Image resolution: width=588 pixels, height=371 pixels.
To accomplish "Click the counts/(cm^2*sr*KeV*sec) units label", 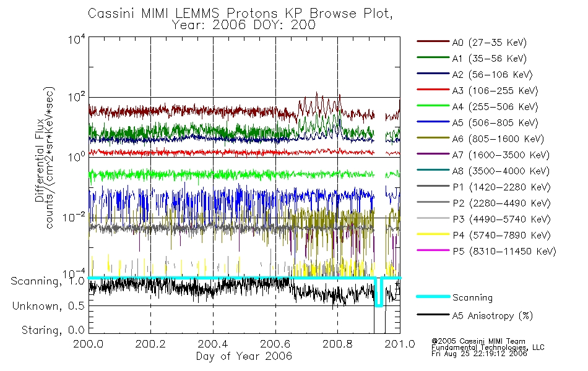I will point(50,158).
